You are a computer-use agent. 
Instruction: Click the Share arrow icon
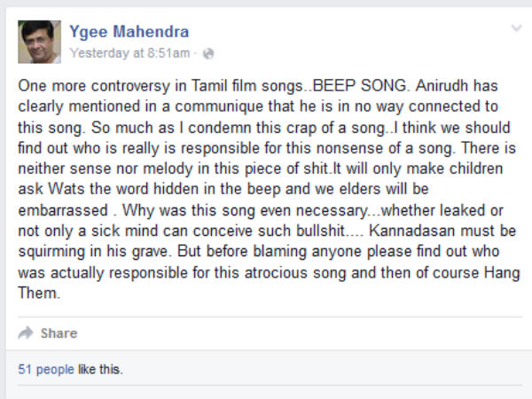(26, 333)
